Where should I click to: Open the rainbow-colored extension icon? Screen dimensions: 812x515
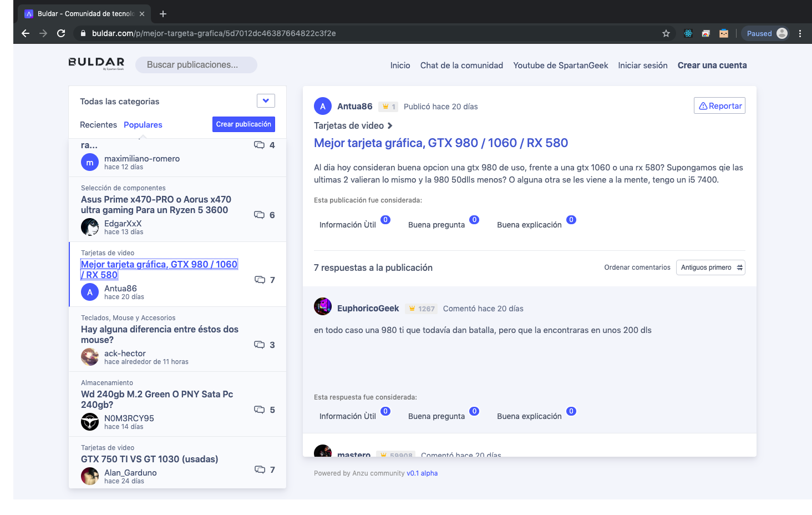click(x=706, y=33)
